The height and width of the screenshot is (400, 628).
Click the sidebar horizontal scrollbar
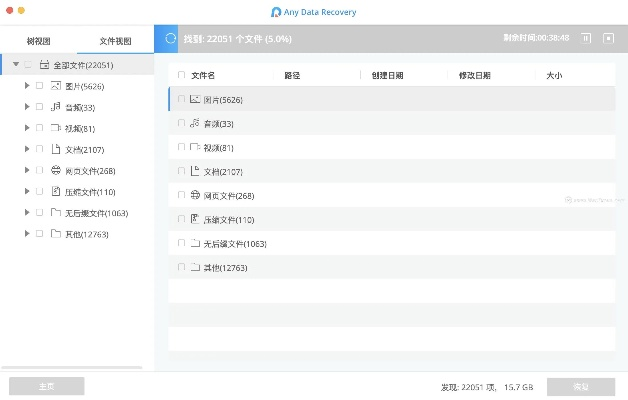pyautogui.click(x=70, y=367)
